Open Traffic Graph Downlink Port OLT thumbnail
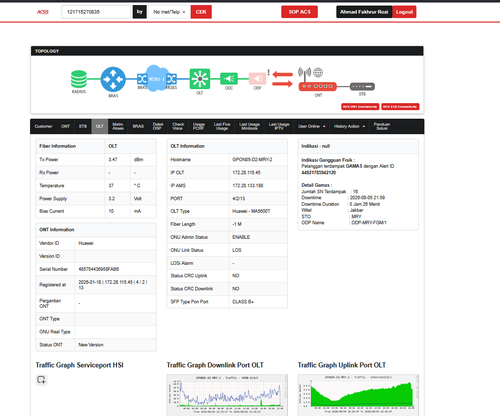 [227, 395]
